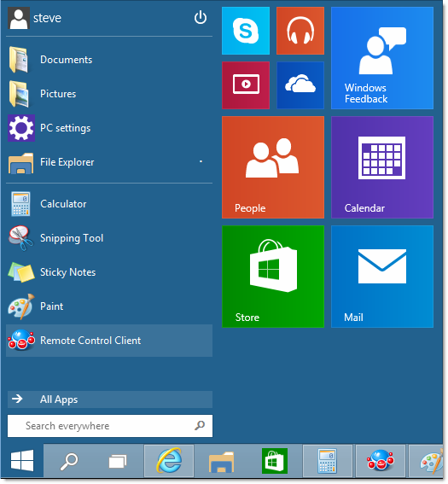Open the Store tile

coord(273,277)
